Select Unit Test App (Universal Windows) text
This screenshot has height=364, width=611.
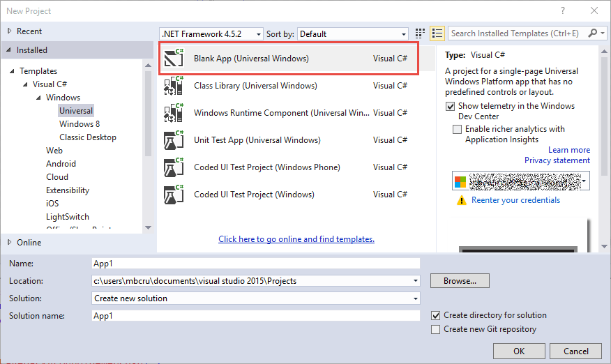coord(257,140)
